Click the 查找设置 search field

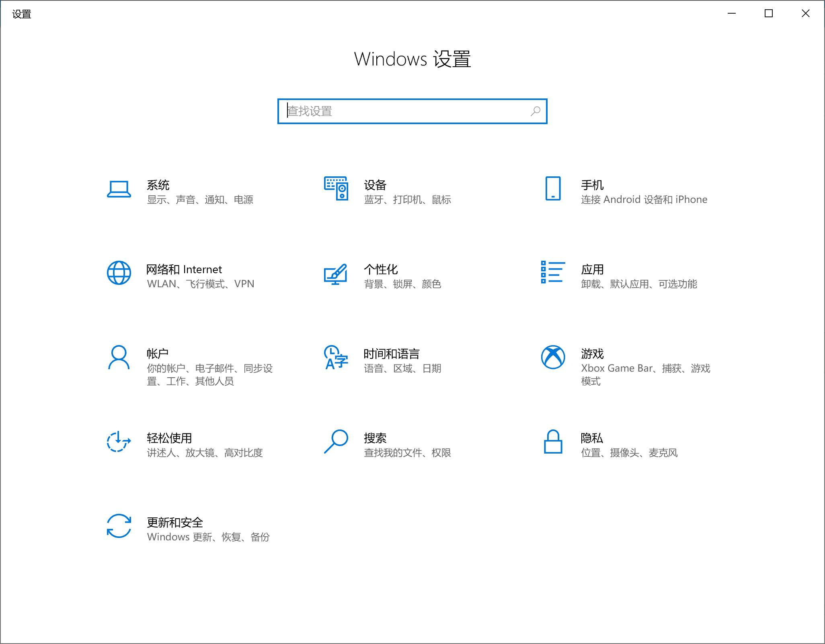406,111
